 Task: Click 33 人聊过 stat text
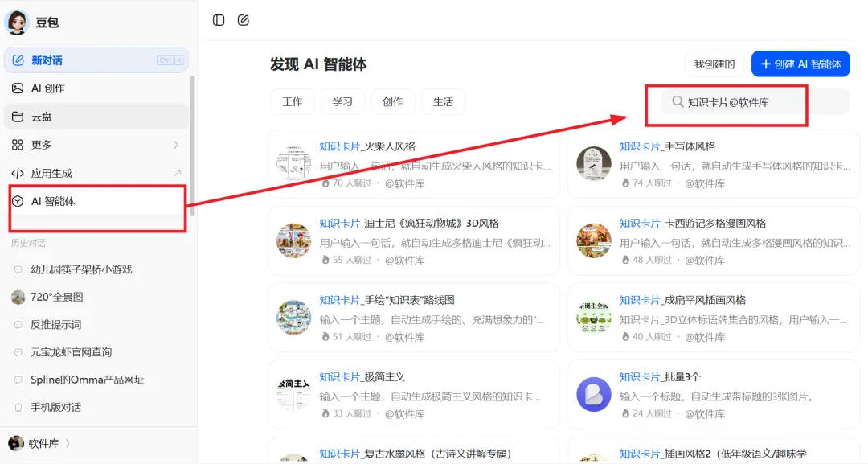click(352, 413)
